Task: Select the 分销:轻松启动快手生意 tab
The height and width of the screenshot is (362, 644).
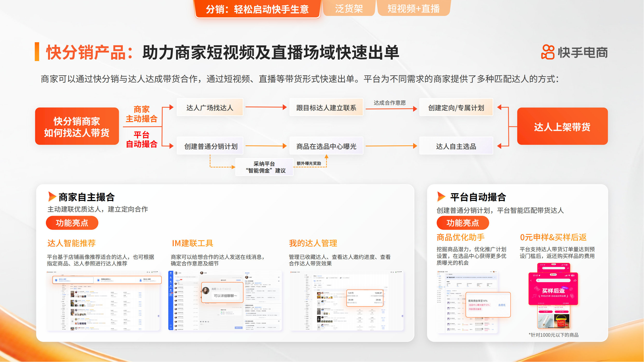Action: coord(257,9)
